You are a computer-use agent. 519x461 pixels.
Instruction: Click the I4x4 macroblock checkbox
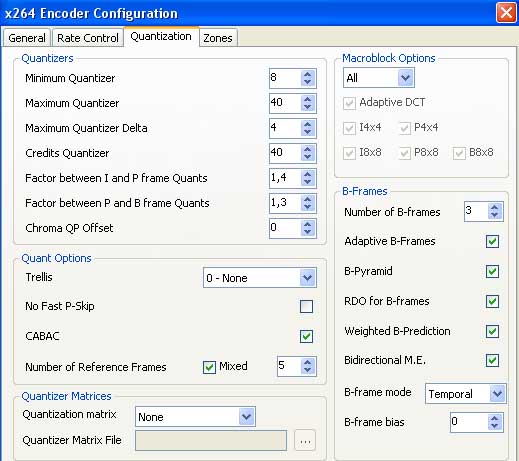click(x=349, y=128)
